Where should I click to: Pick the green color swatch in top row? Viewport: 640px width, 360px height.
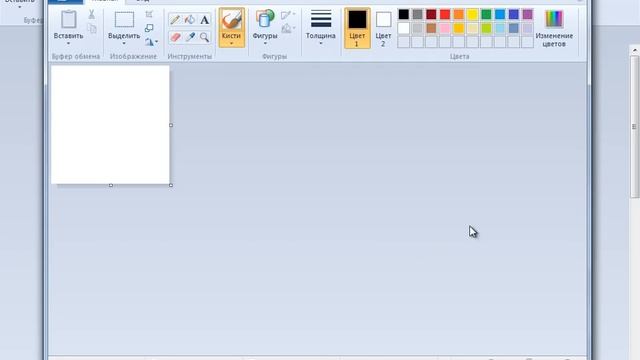(486, 15)
